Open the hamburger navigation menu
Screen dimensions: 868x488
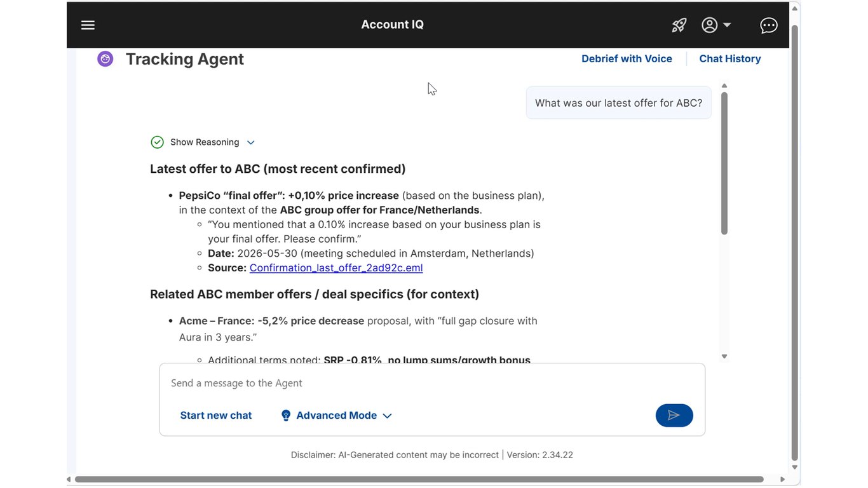[x=88, y=25]
